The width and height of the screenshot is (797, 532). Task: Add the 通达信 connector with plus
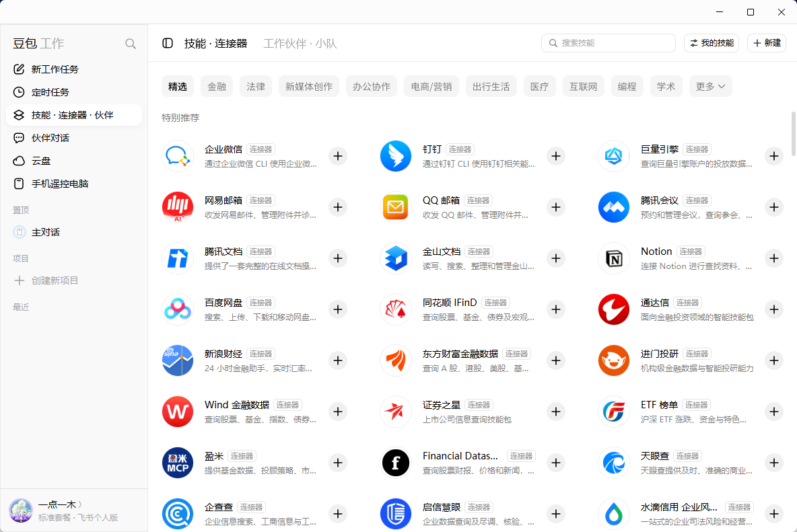click(774, 309)
